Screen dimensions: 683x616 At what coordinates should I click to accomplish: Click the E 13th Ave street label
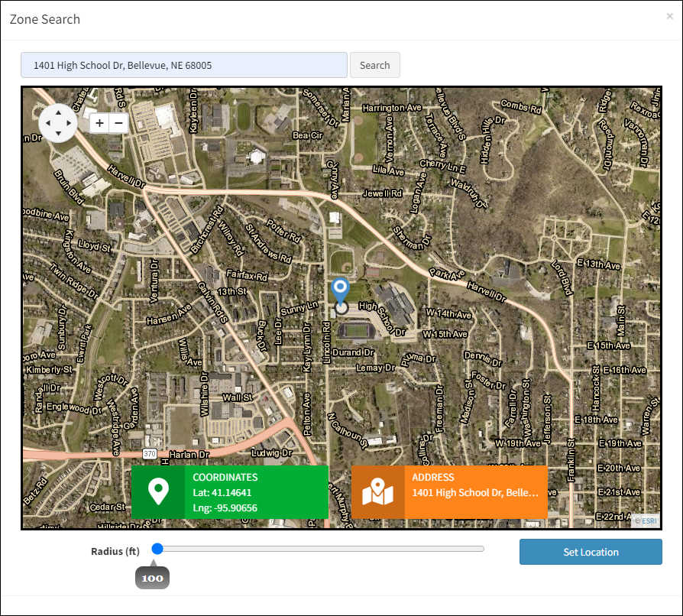click(x=598, y=264)
